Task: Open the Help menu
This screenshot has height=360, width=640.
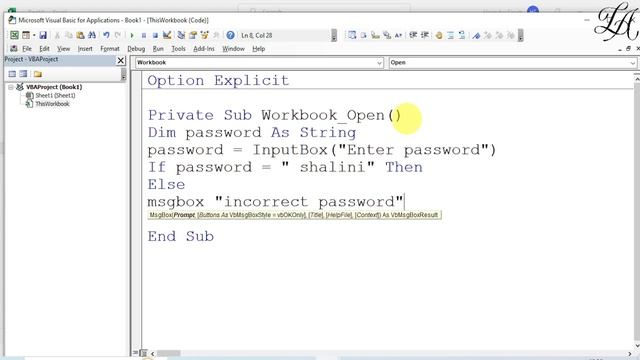Action: (x=258, y=49)
